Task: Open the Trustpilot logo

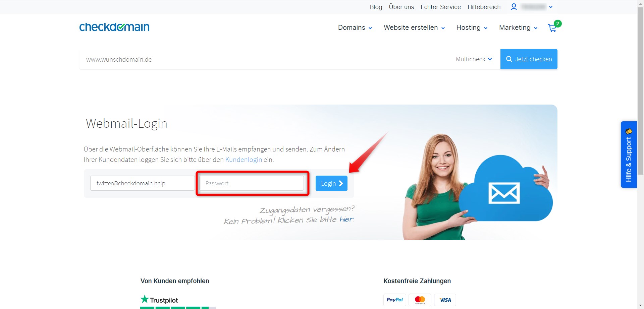Action: click(x=159, y=300)
